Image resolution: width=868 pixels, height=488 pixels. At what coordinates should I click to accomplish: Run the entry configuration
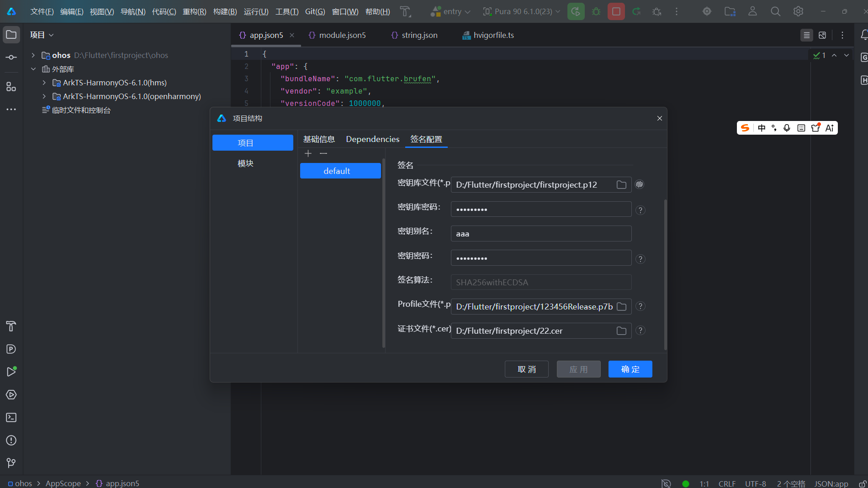576,11
